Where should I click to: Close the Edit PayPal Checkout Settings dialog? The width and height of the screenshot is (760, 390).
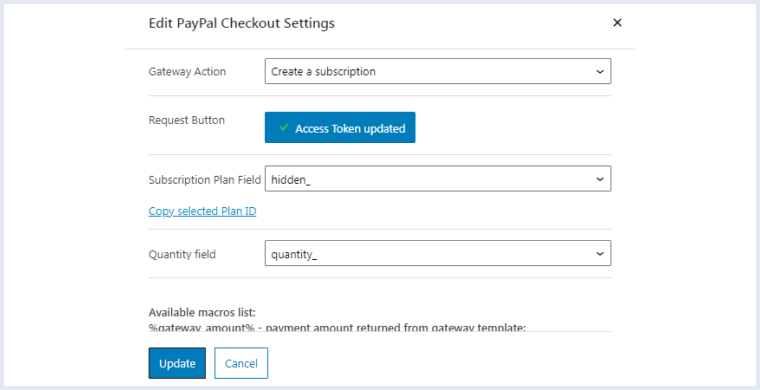coord(617,23)
